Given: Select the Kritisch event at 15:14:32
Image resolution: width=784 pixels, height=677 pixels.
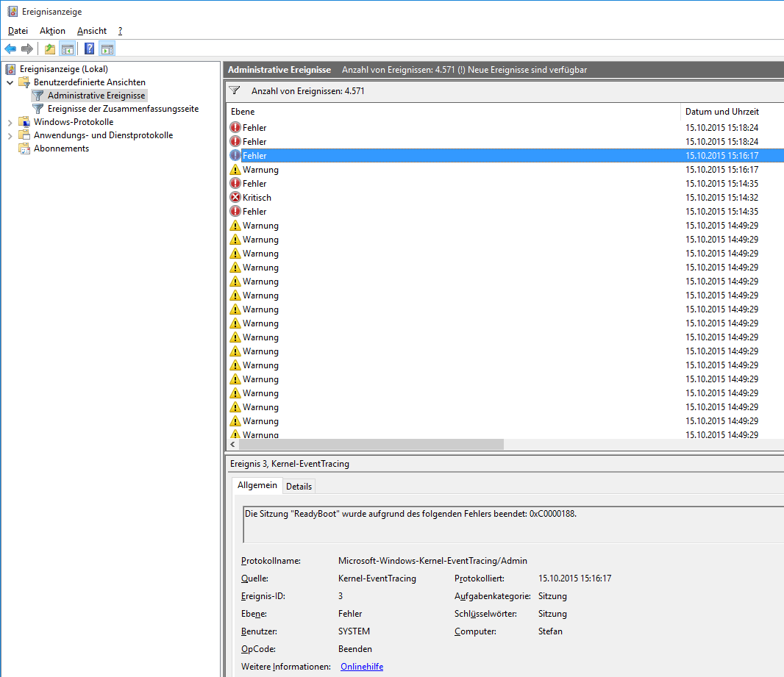Looking at the screenshot, I should click(x=507, y=197).
